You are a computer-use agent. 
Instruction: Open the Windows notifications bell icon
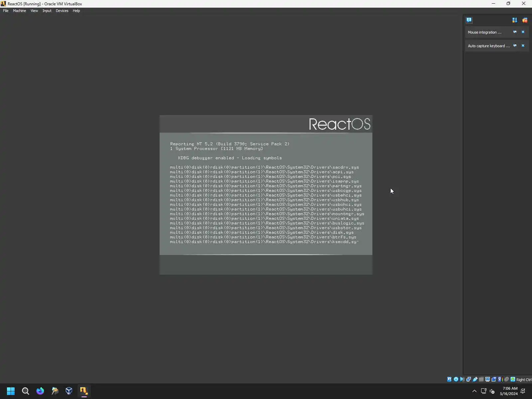click(523, 391)
